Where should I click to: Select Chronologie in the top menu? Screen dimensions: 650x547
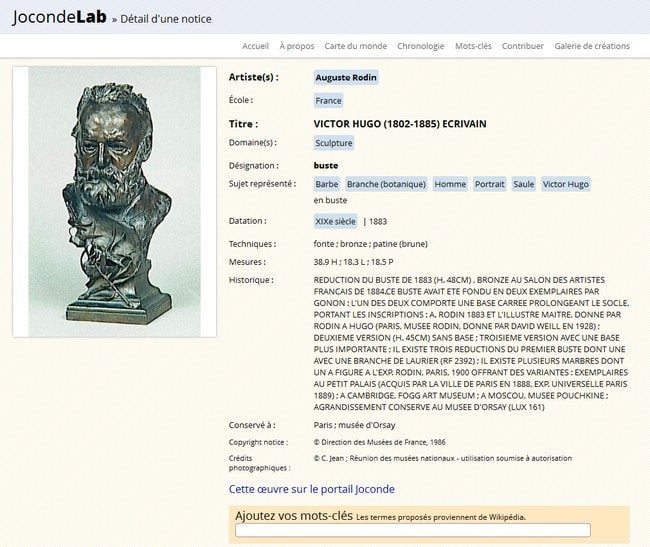coord(420,46)
